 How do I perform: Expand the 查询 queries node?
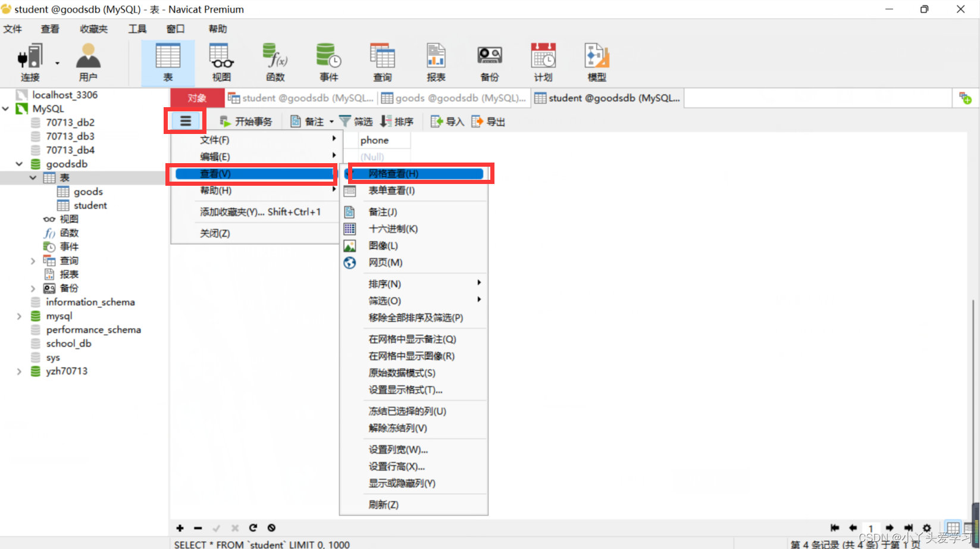[x=33, y=260]
